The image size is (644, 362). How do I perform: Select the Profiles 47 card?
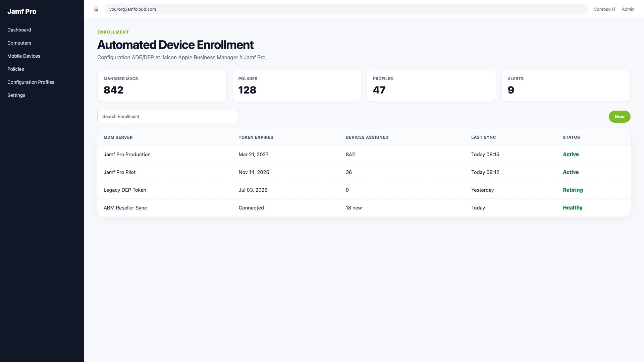point(431,86)
